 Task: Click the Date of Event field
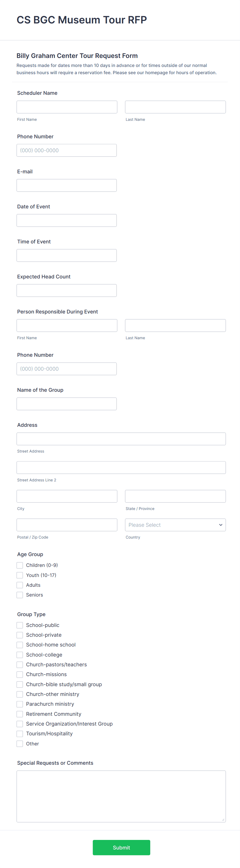click(67, 220)
